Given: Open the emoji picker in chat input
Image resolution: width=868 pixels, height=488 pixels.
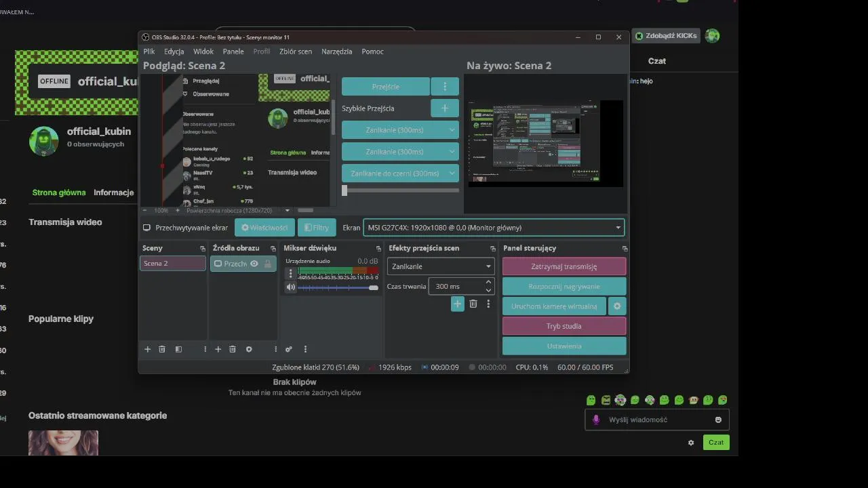Looking at the screenshot, I should 718,420.
